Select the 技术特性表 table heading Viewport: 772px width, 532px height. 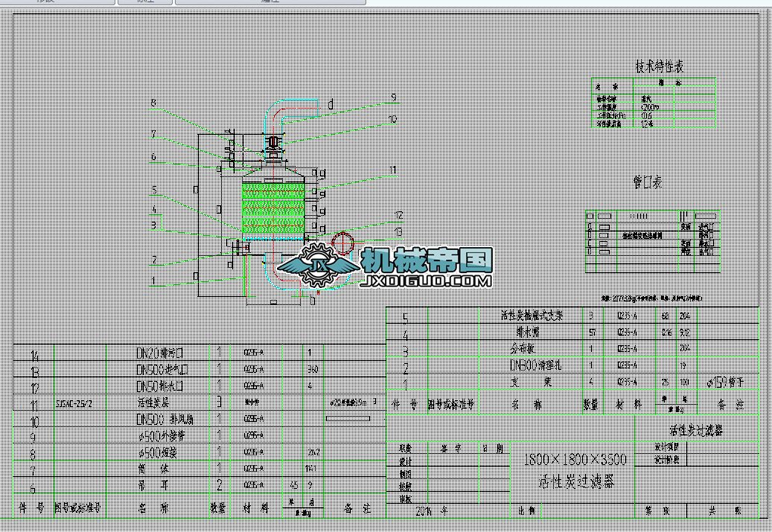658,66
